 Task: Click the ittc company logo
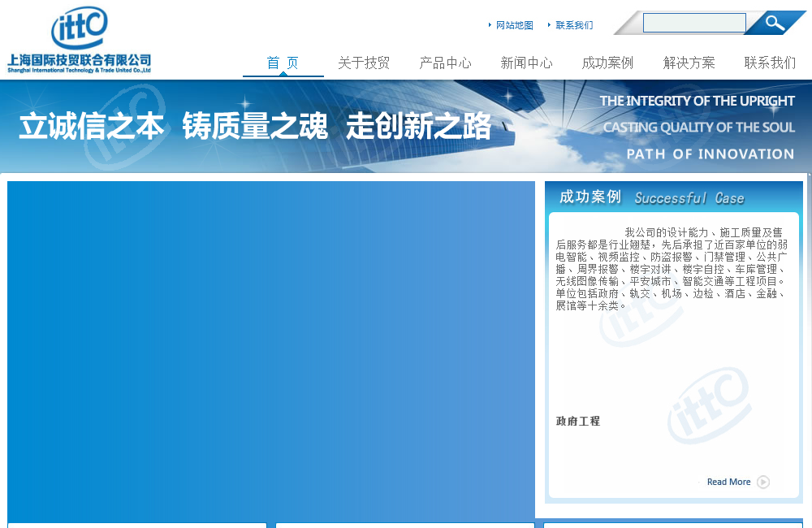coord(79,41)
